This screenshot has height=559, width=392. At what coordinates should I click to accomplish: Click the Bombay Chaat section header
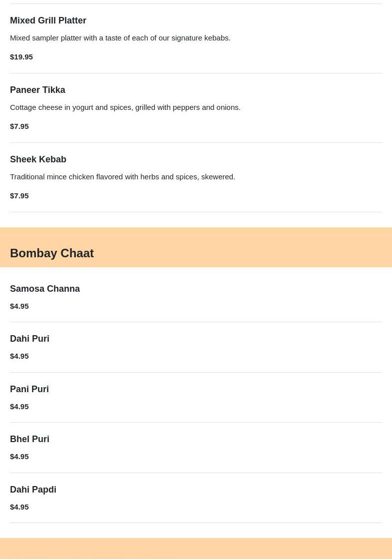[52, 253]
